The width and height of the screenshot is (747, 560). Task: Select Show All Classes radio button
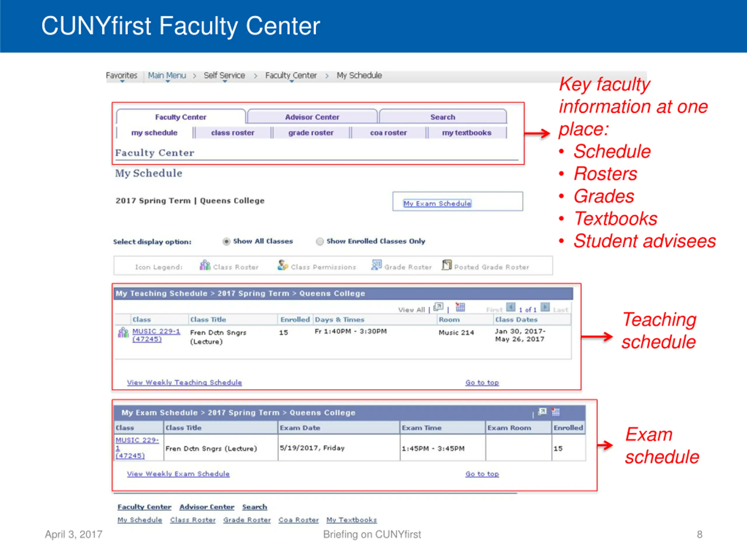[x=226, y=241]
